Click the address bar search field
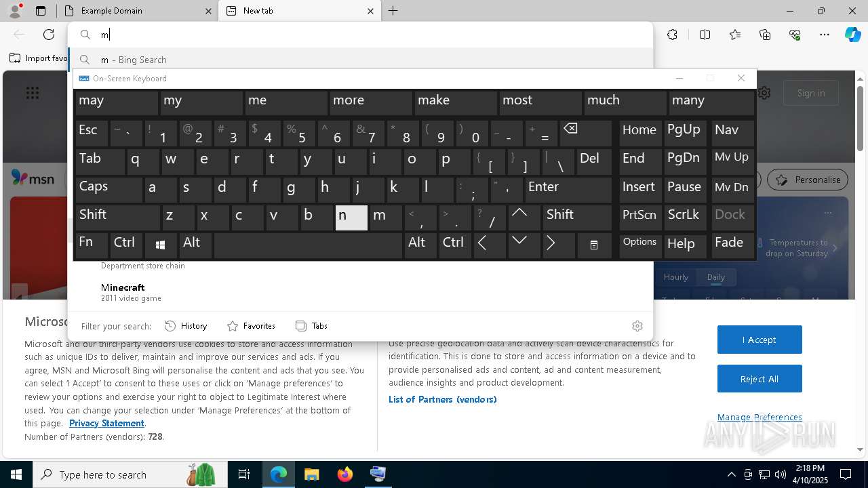868x488 pixels. coord(360,35)
